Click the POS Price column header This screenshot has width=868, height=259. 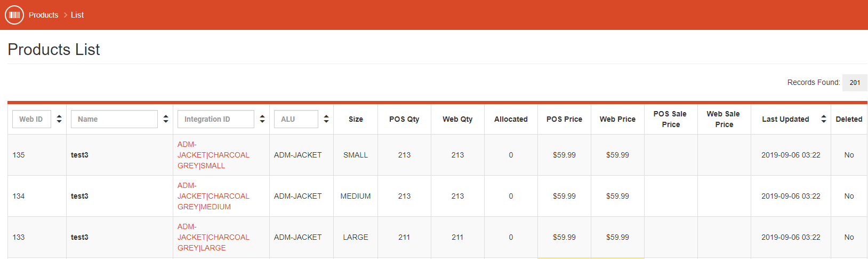click(x=564, y=119)
